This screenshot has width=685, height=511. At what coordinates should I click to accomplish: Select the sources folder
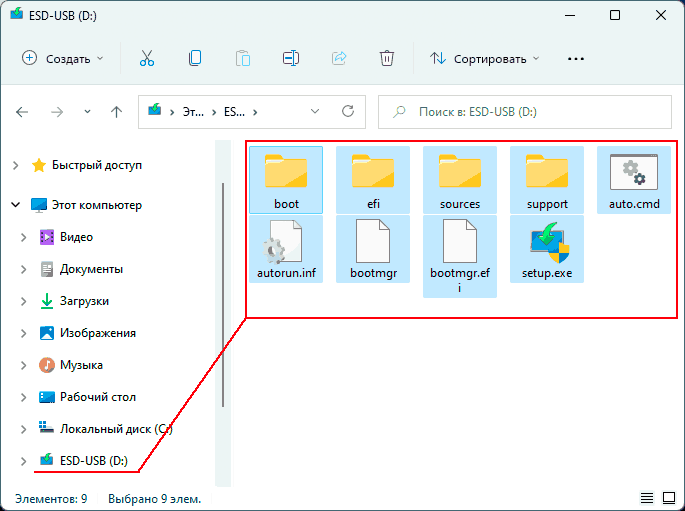coord(460,180)
